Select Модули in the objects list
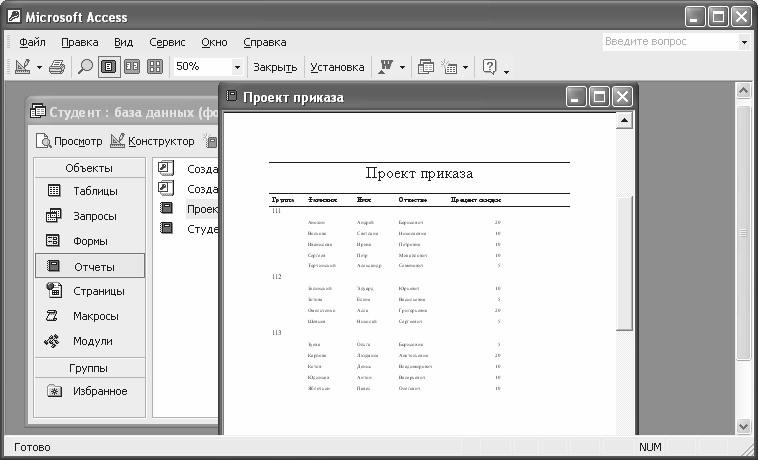This screenshot has height=460, width=758. tap(89, 341)
